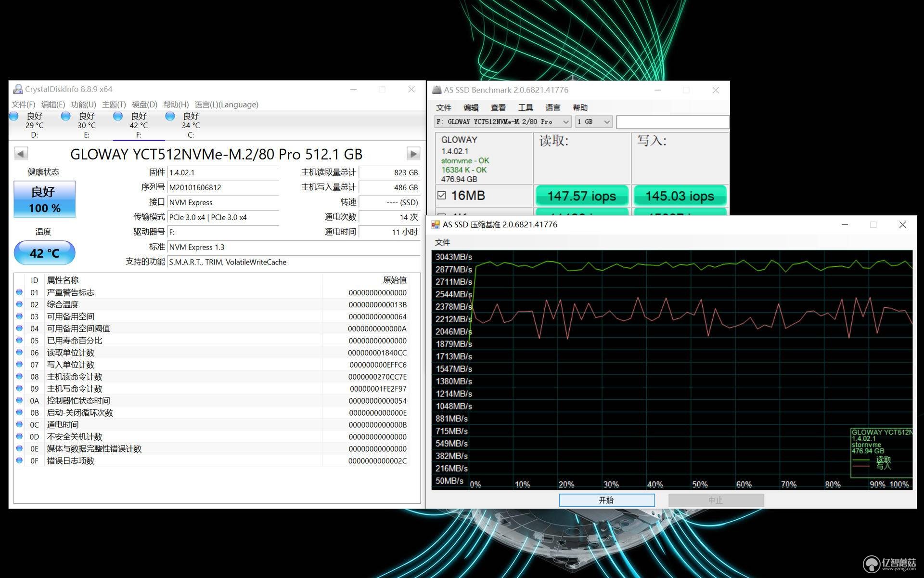Open 文件 menu in AS SSD Benchmark
The width and height of the screenshot is (924, 578).
click(x=443, y=107)
